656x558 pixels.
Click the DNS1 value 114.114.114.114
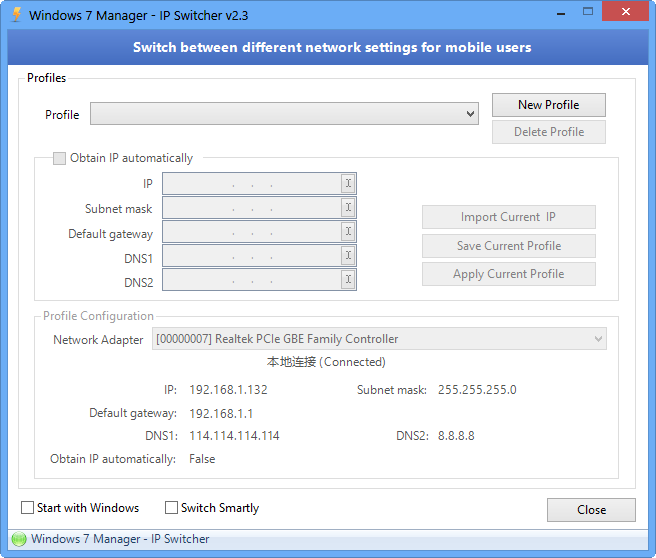(x=234, y=436)
